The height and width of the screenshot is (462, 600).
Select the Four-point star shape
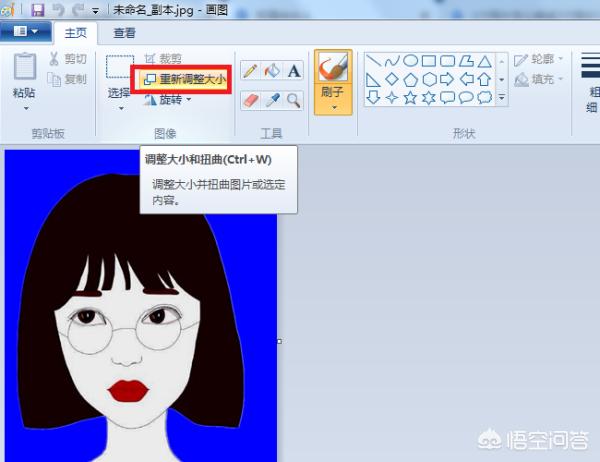[x=392, y=98]
